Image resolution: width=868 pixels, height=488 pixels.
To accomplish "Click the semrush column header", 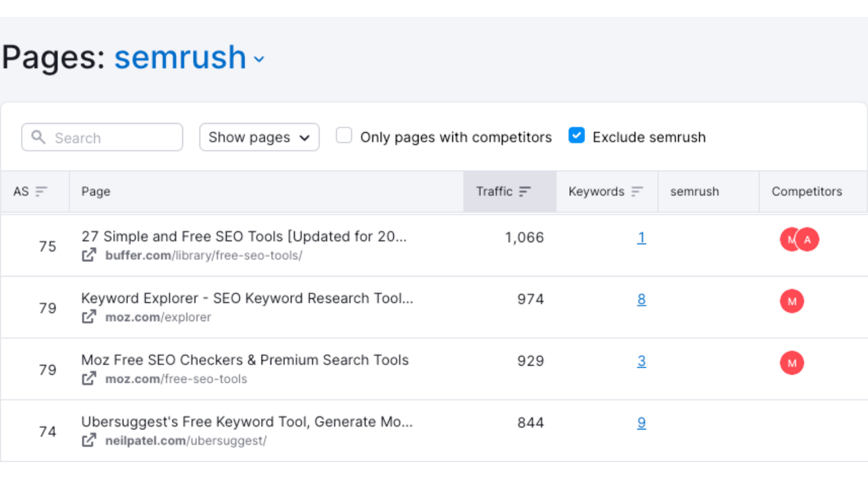I will tap(694, 191).
